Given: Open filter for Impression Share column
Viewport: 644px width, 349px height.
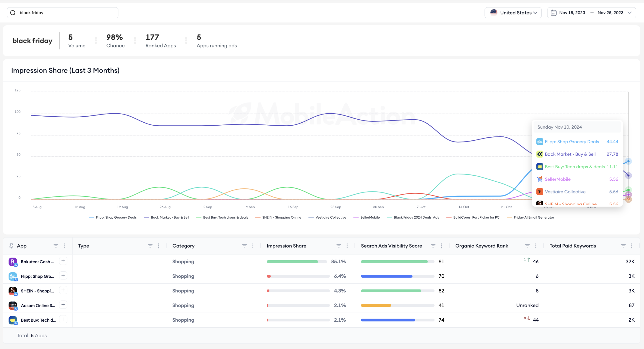Looking at the screenshot, I should (x=339, y=246).
